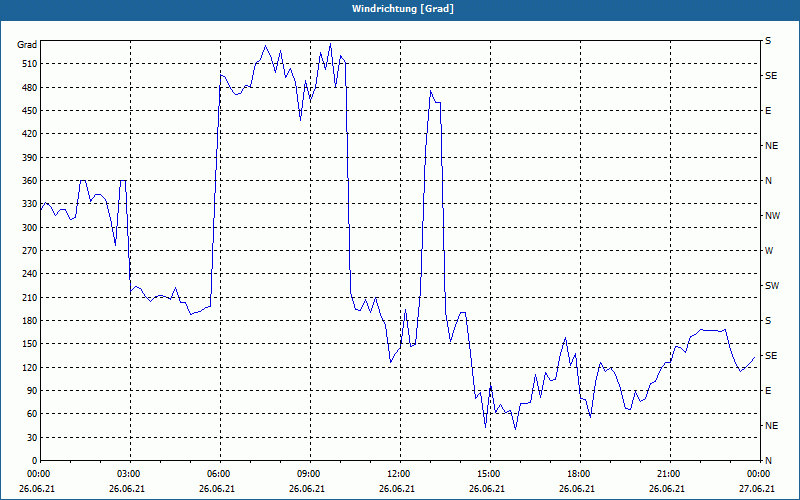The height and width of the screenshot is (500, 800).
Task: Click the 60 y-axis value
Action: click(32, 414)
